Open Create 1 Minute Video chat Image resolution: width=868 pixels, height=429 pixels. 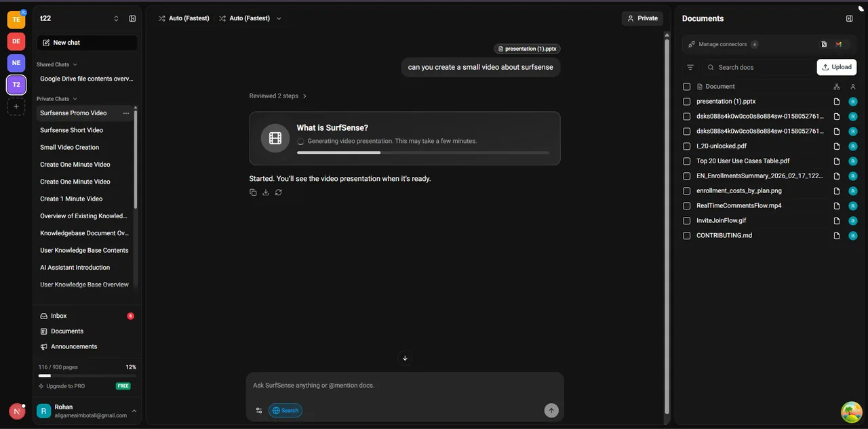click(x=71, y=199)
